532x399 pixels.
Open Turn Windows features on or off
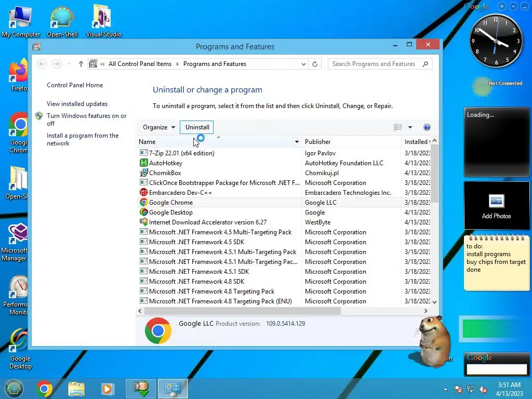tap(87, 119)
